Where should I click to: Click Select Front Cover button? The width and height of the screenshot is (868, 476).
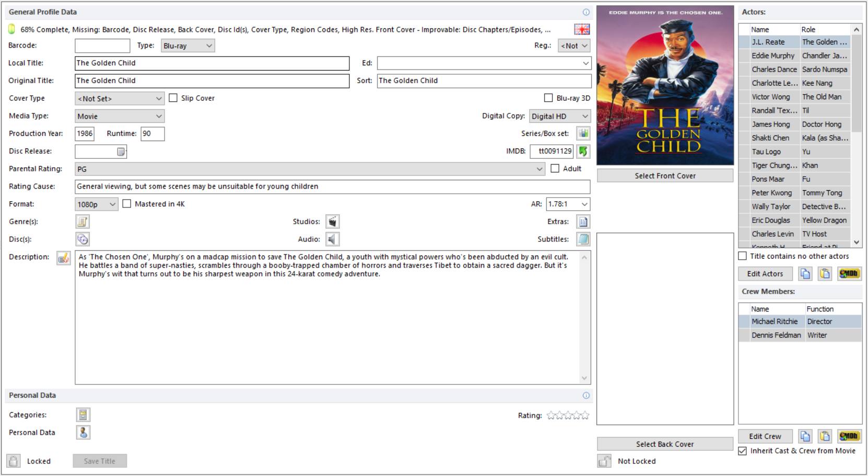pos(665,176)
